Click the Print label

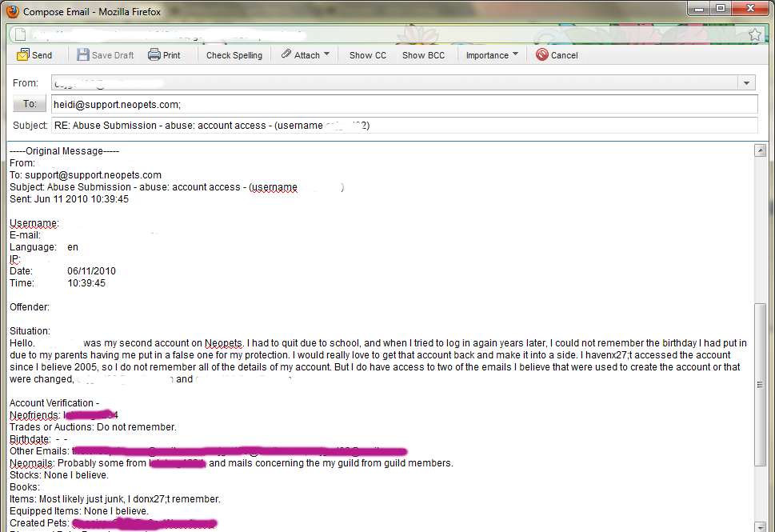point(171,55)
